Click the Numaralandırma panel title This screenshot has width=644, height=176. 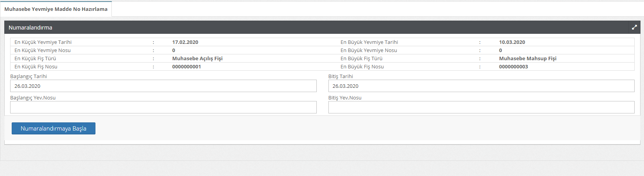coord(30,28)
